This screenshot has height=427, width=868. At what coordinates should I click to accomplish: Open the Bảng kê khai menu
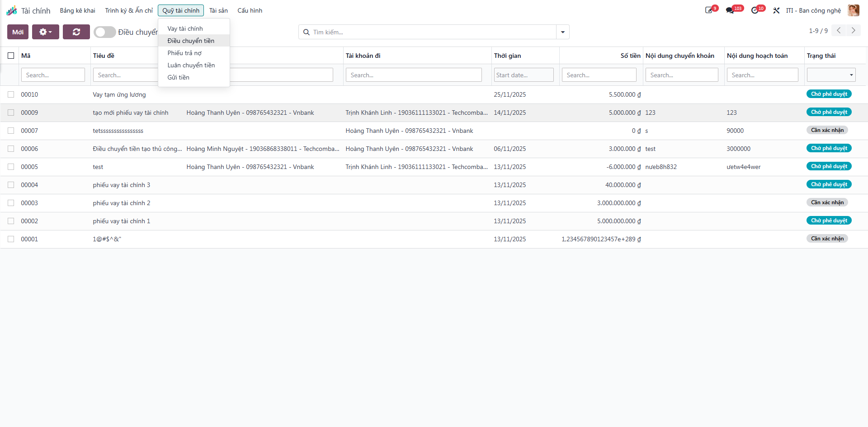77,10
